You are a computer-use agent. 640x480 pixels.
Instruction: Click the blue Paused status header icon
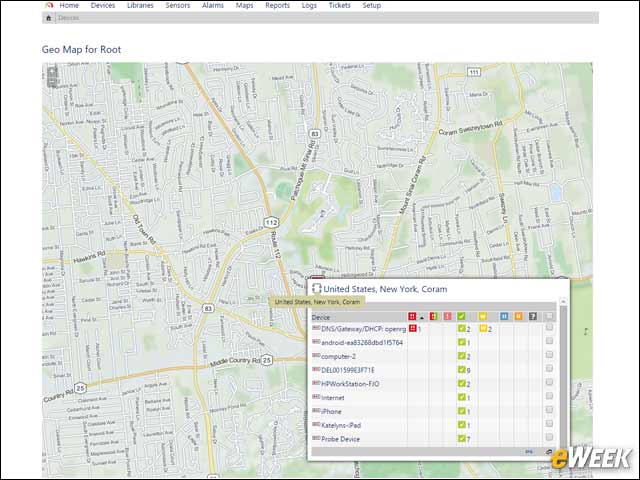pos(504,316)
